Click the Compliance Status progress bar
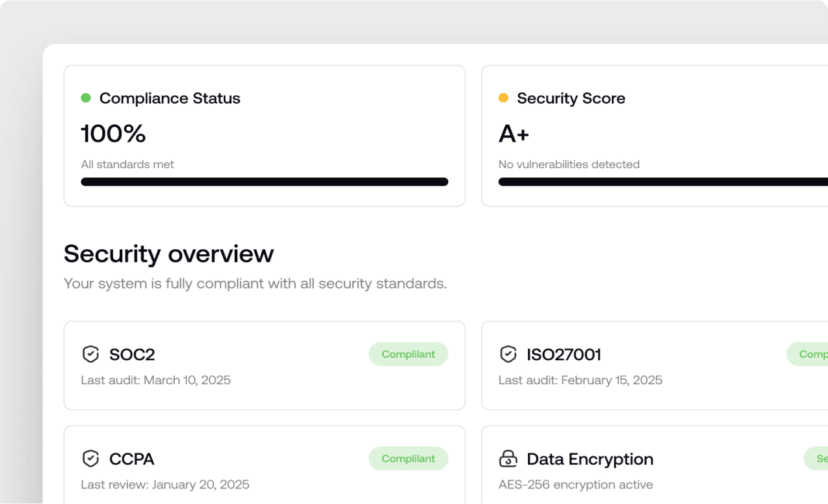The width and height of the screenshot is (828, 504). [x=264, y=182]
